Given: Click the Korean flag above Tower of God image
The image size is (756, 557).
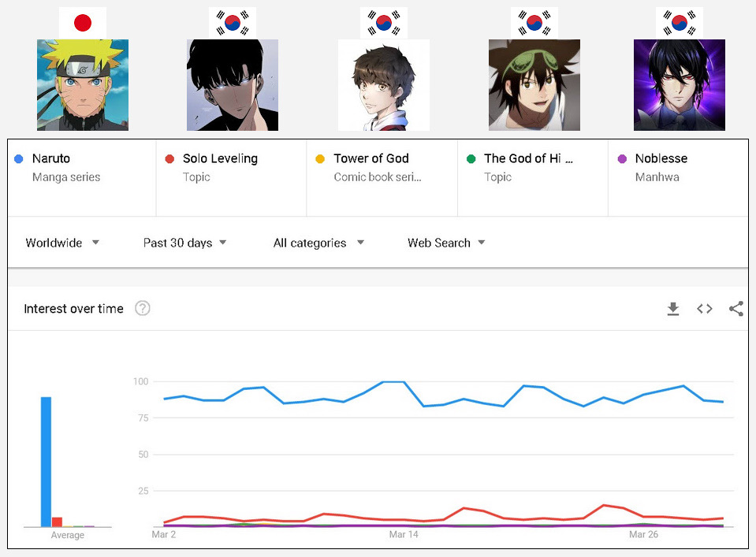Looking at the screenshot, I should [x=384, y=23].
